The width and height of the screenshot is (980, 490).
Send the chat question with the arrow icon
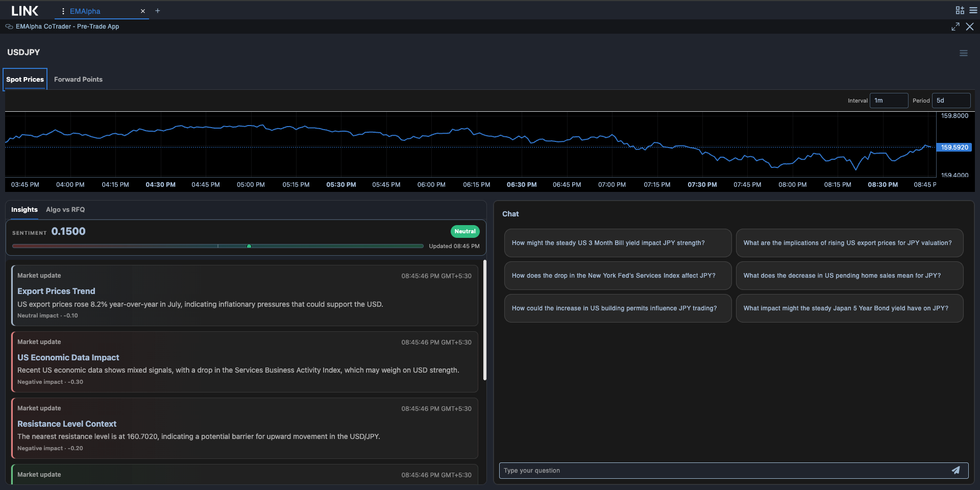(956, 470)
